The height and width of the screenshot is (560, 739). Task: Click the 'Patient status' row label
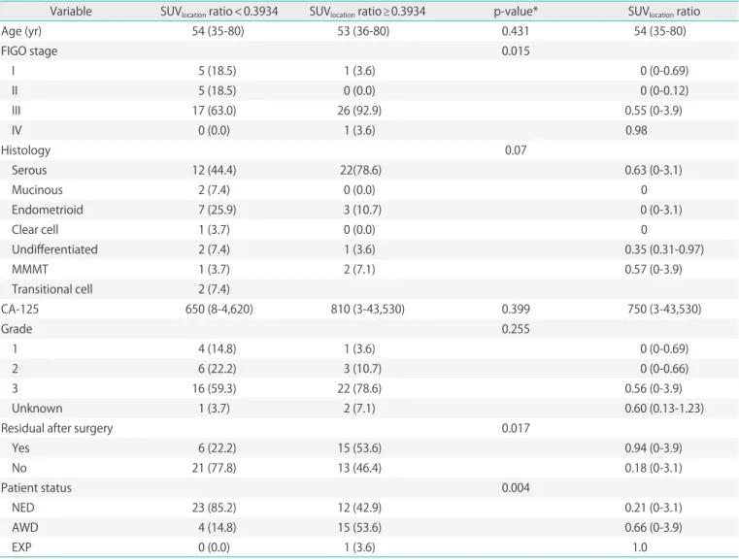click(36, 488)
